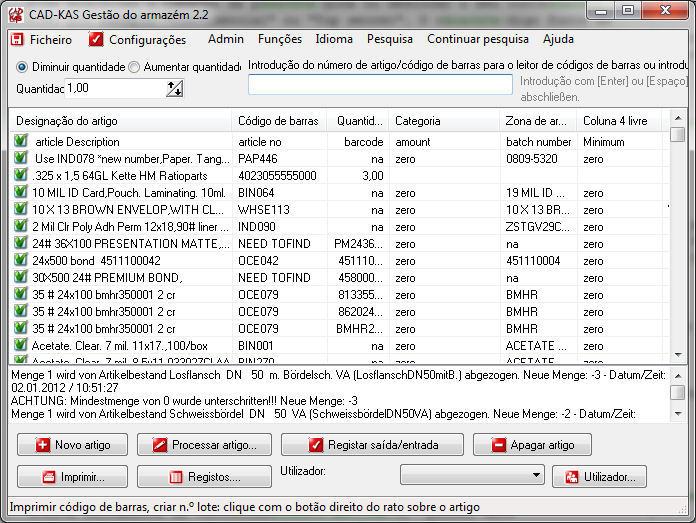Click the Configurações checkmark icon

coord(96,40)
